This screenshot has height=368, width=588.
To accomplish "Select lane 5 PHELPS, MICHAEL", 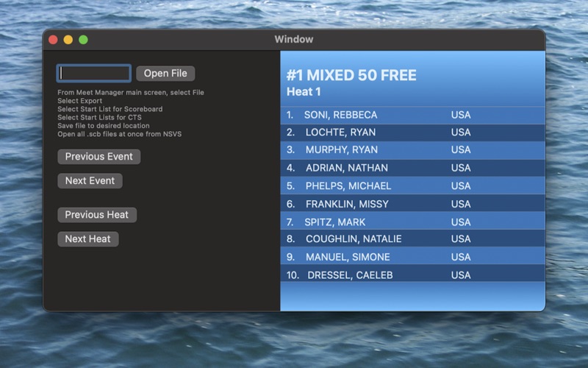I will (412, 185).
